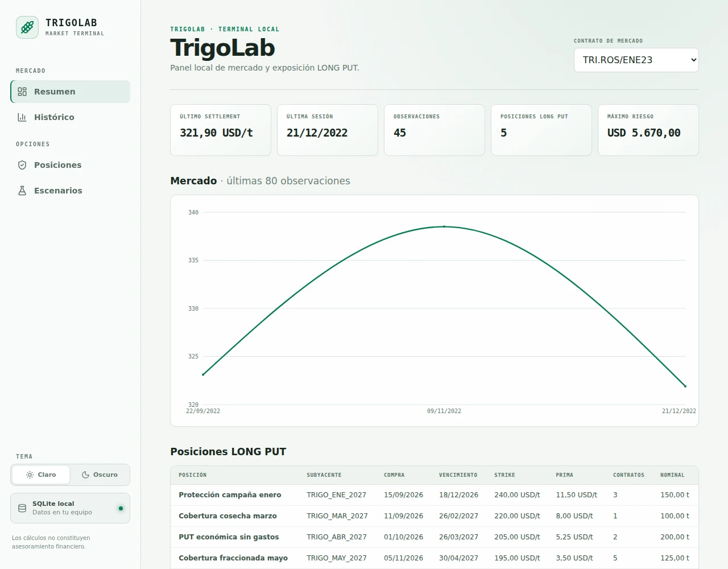Open the Posiciones options page

[71, 165]
